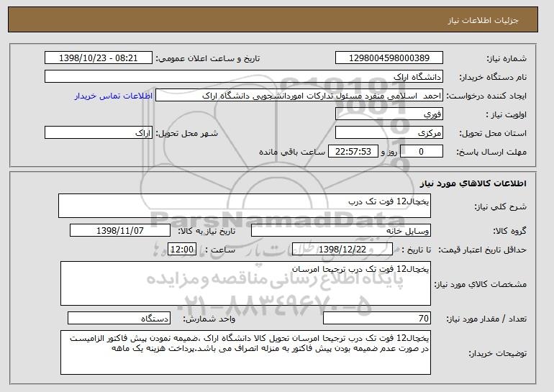Click the label مشخصات کالای مورد نیاز

point(481,284)
